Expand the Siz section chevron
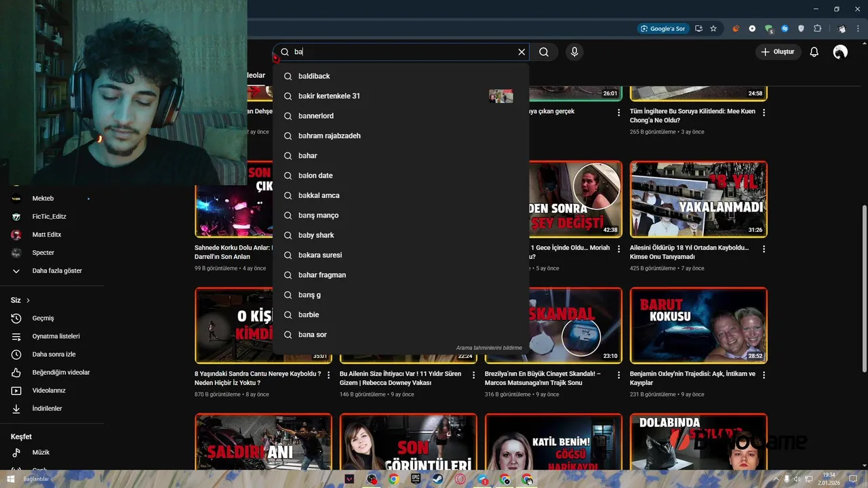This screenshot has height=488, width=868. pyautogui.click(x=28, y=300)
